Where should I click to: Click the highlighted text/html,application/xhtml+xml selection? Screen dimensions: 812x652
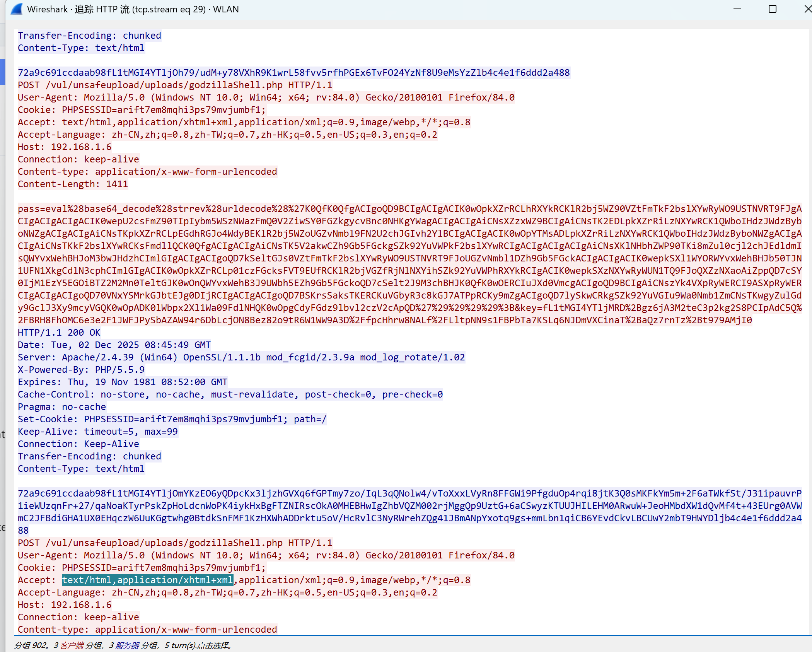pos(147,580)
